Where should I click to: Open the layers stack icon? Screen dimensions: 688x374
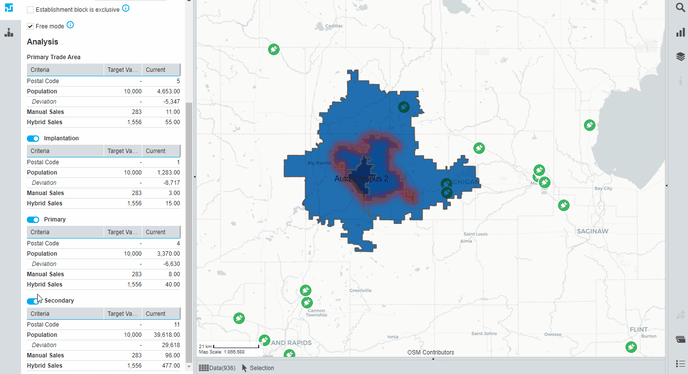tap(680, 57)
